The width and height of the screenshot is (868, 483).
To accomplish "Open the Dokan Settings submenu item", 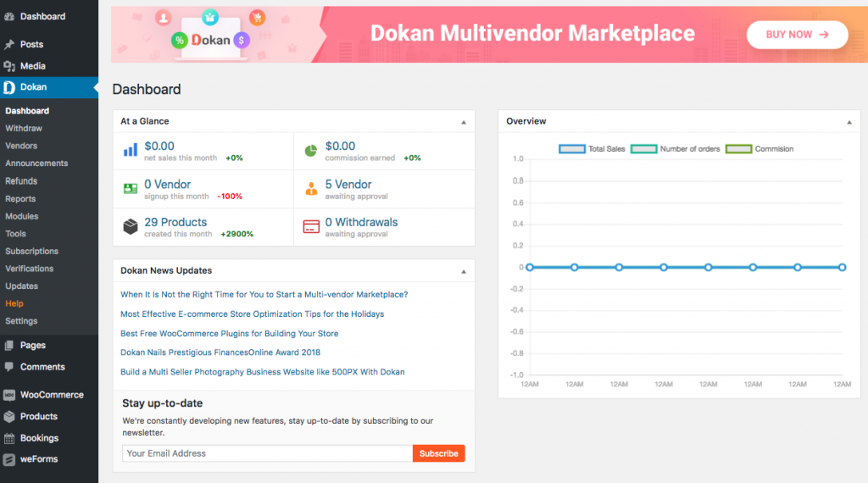I will tap(21, 321).
